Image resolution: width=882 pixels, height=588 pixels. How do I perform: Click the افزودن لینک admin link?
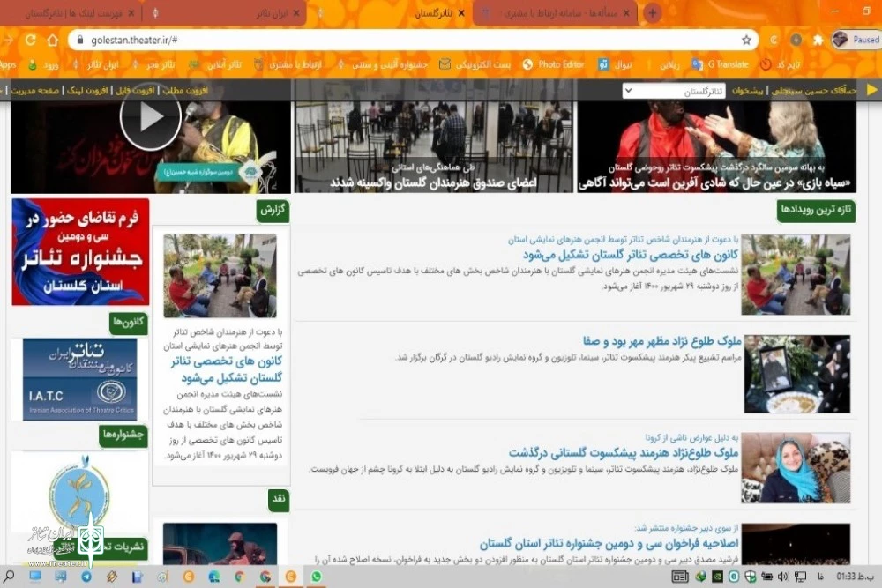pos(87,91)
